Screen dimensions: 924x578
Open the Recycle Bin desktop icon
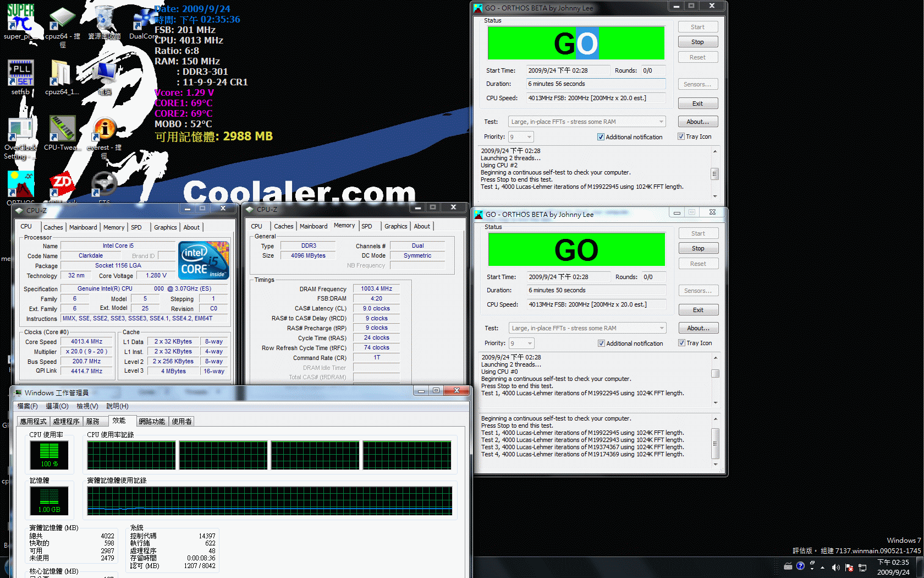105,18
